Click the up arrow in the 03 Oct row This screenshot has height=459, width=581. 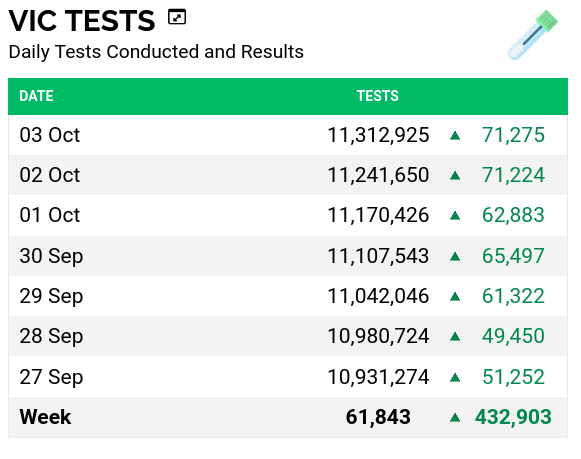(455, 136)
